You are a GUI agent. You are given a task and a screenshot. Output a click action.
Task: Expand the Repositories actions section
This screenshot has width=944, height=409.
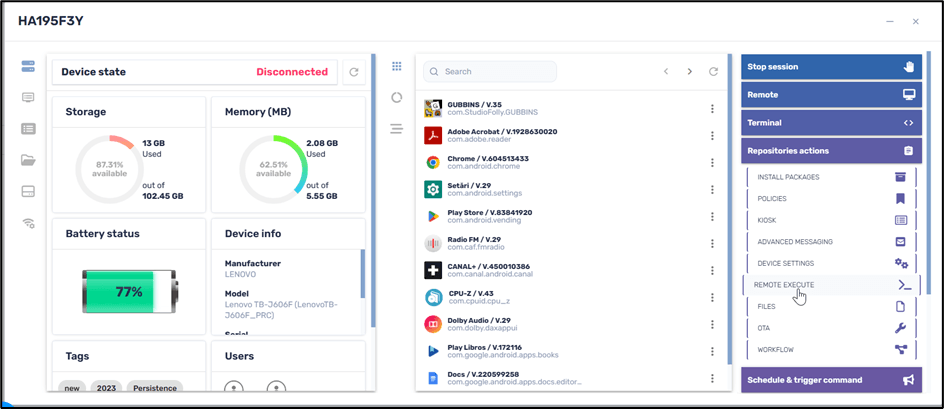click(830, 151)
